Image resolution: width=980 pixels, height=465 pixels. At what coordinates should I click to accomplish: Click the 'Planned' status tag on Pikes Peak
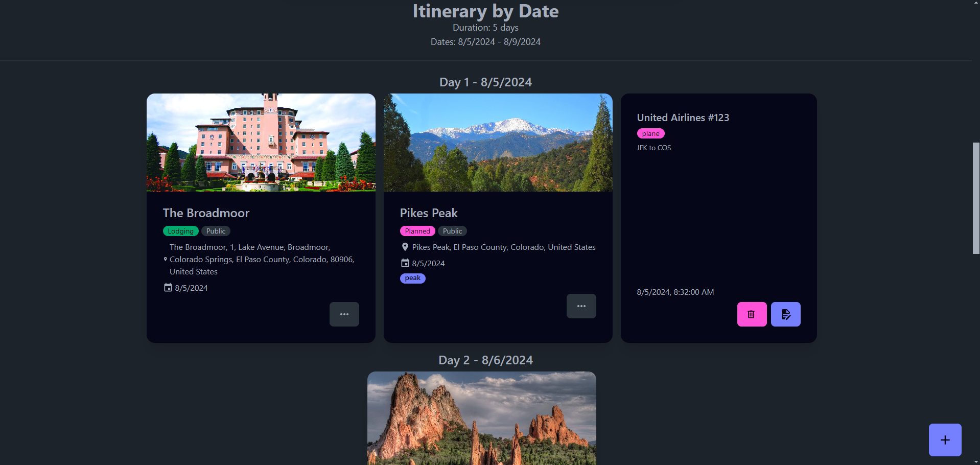pos(417,230)
